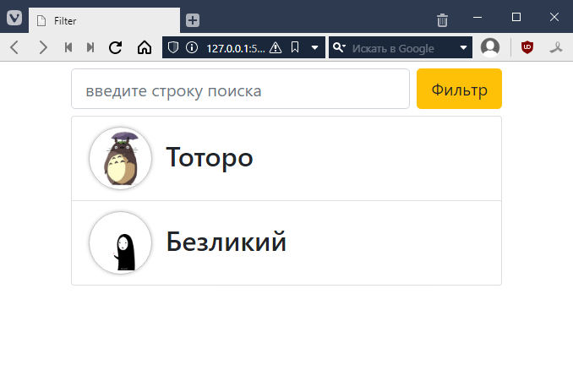Viewport: 573px width, 392px height.
Task: Open the user profile avatar icon
Action: [490, 47]
